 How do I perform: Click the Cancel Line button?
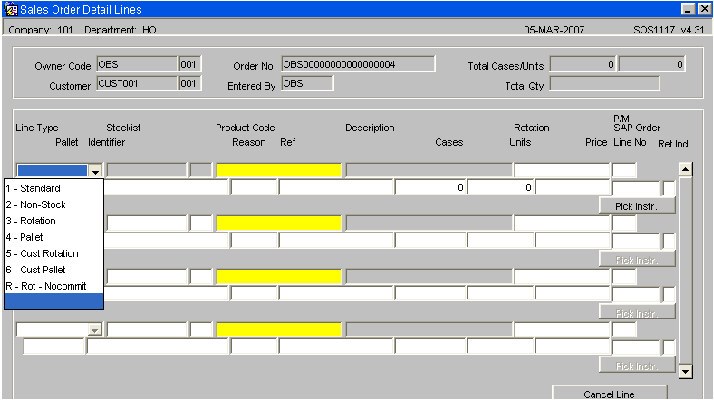point(610,393)
